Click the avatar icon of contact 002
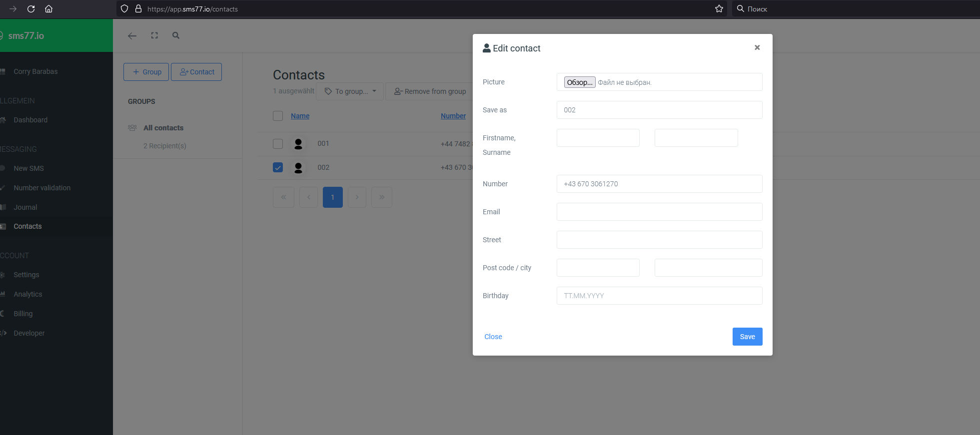Screen dimensions: 980x435 [298, 168]
